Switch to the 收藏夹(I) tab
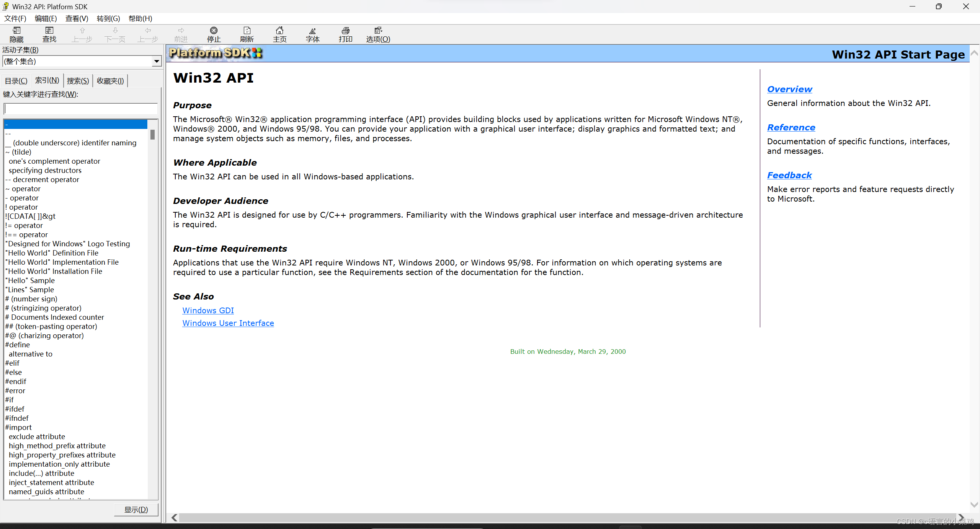980x529 pixels. tap(110, 81)
